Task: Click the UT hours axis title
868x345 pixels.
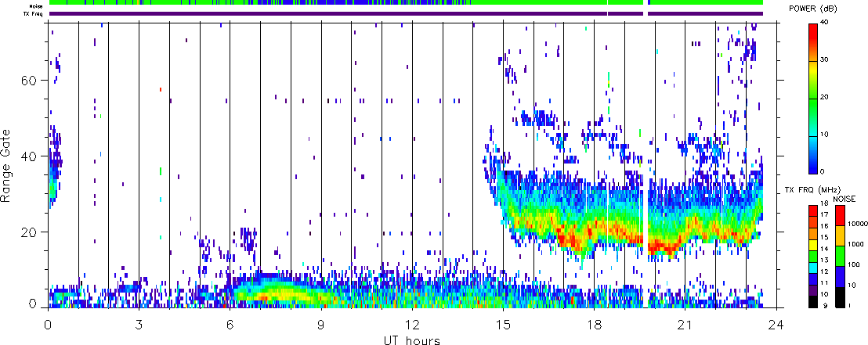Action: coord(412,340)
